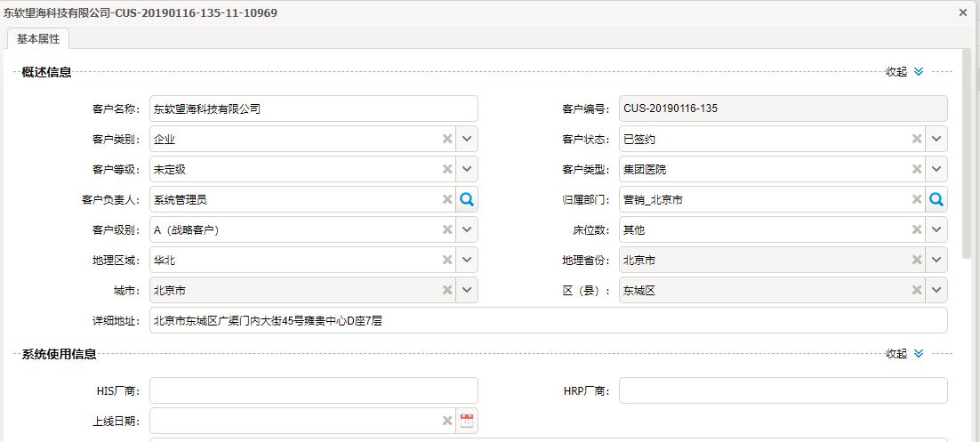This screenshot has width=980, height=442.
Task: Clear the 床位数 value 其他
Action: click(x=916, y=229)
